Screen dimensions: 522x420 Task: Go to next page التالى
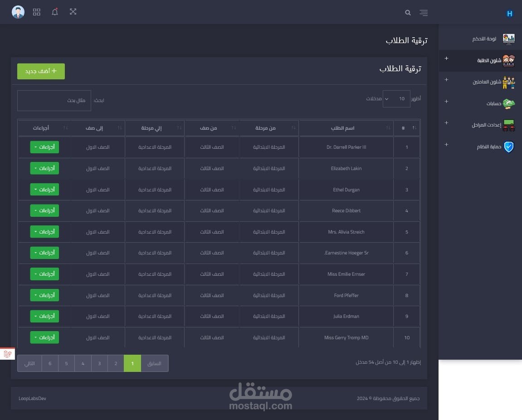coord(29,363)
